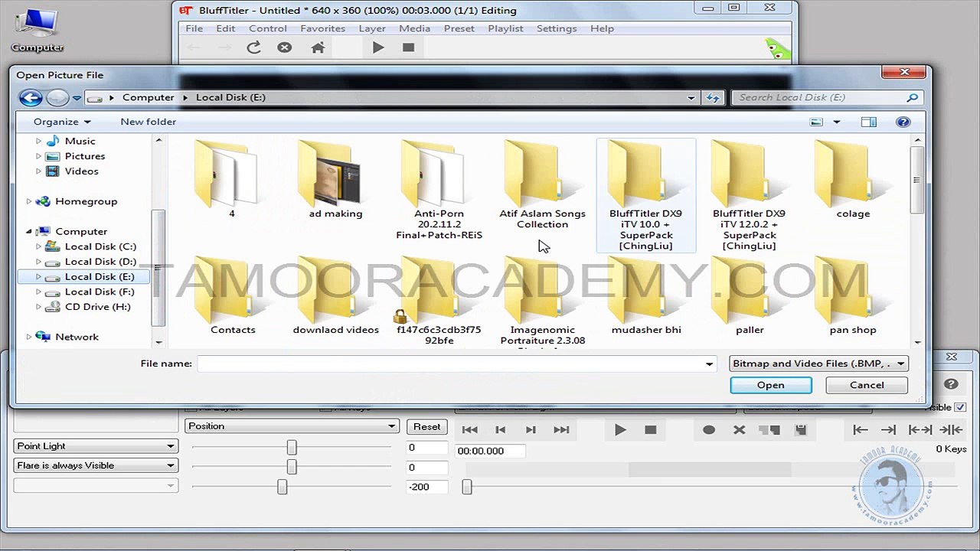980x551 pixels.
Task: Click the floppy disk save icon in BluffTitler
Action: pyautogui.click(x=801, y=430)
